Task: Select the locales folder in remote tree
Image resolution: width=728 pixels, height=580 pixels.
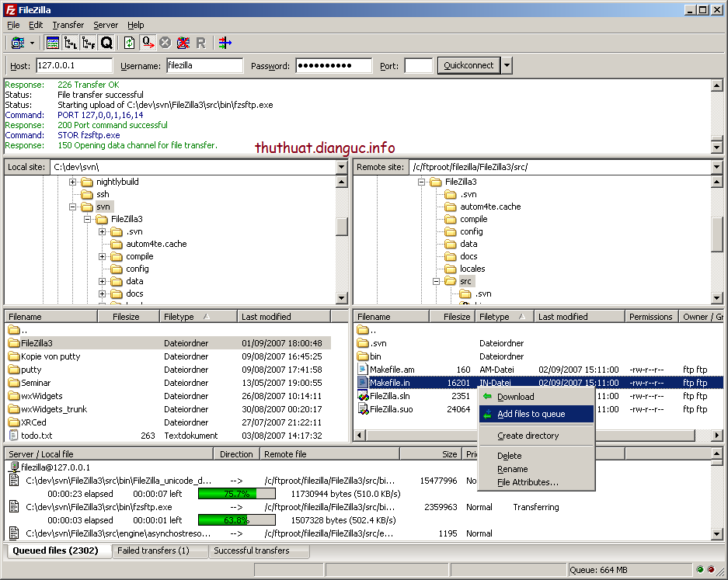Action: [x=472, y=269]
